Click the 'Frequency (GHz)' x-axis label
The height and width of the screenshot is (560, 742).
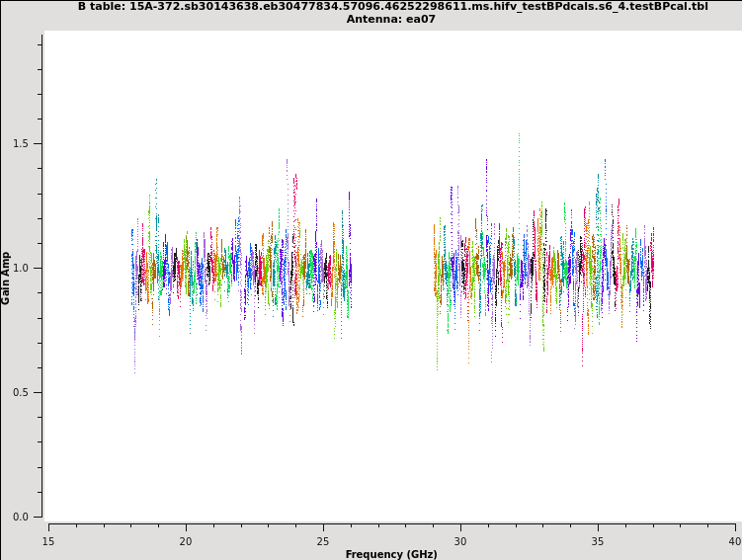391,554
